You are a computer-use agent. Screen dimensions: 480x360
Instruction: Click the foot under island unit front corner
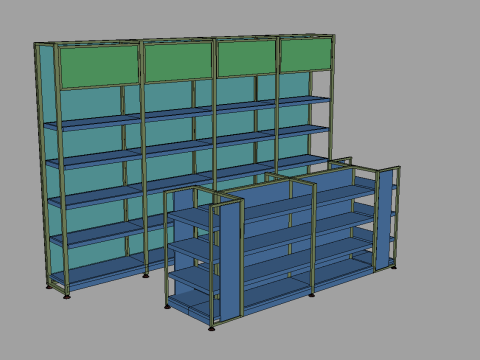click(x=211, y=328)
